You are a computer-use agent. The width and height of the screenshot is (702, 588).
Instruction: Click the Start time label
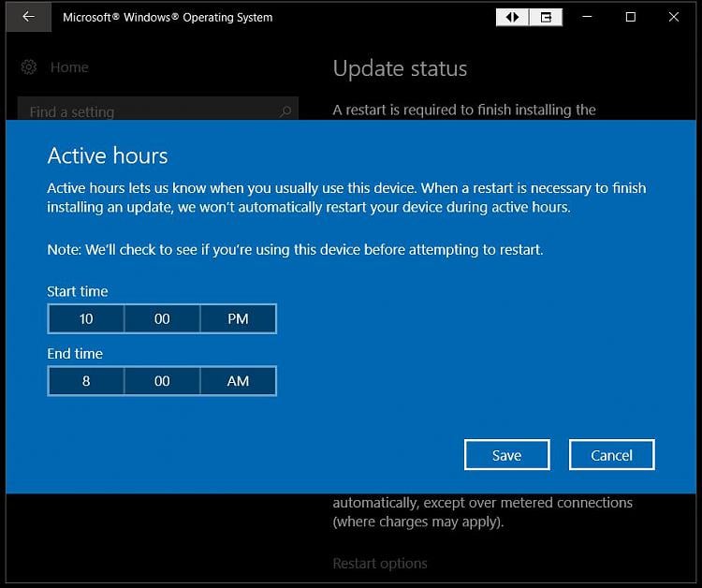pyautogui.click(x=78, y=291)
